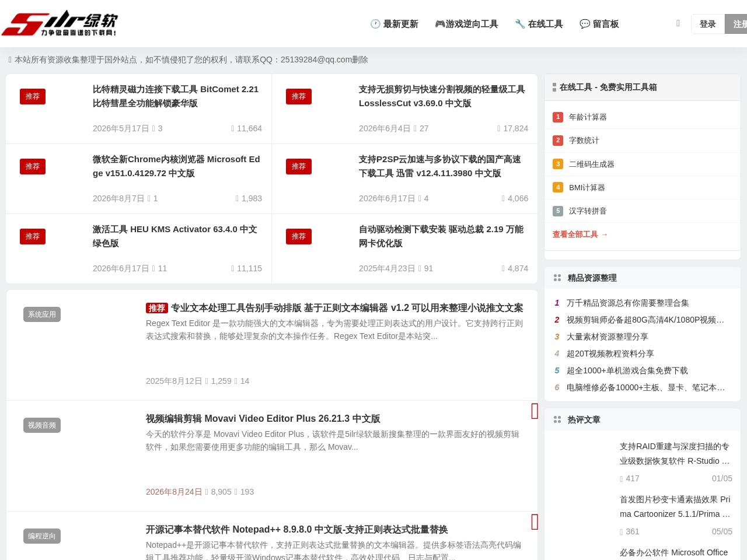The height and width of the screenshot is (560, 747).
Task: Click view count 17,824 on LosslessCut card
Action: (513, 129)
